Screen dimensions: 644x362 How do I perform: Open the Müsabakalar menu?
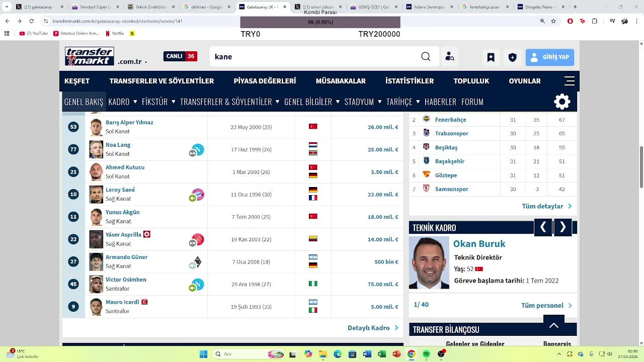tap(341, 81)
